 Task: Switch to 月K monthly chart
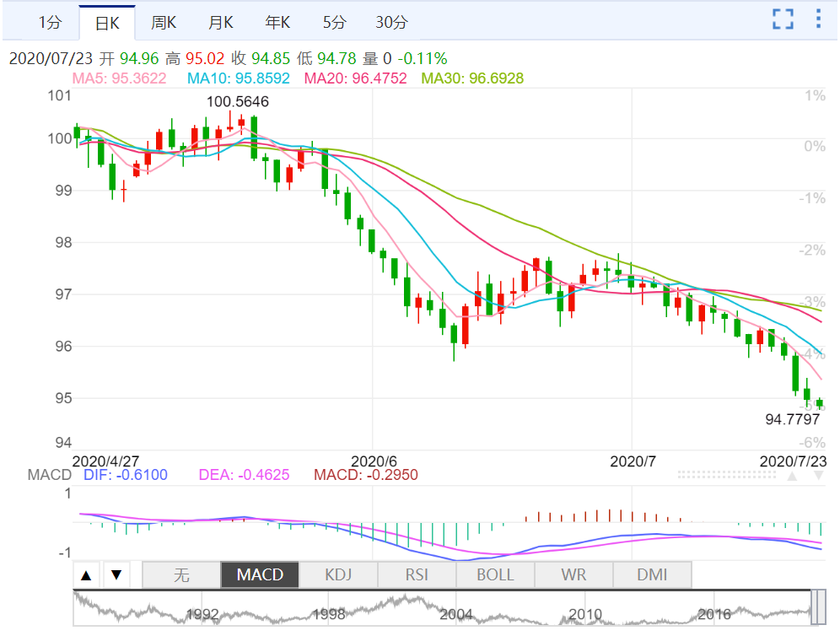221,23
